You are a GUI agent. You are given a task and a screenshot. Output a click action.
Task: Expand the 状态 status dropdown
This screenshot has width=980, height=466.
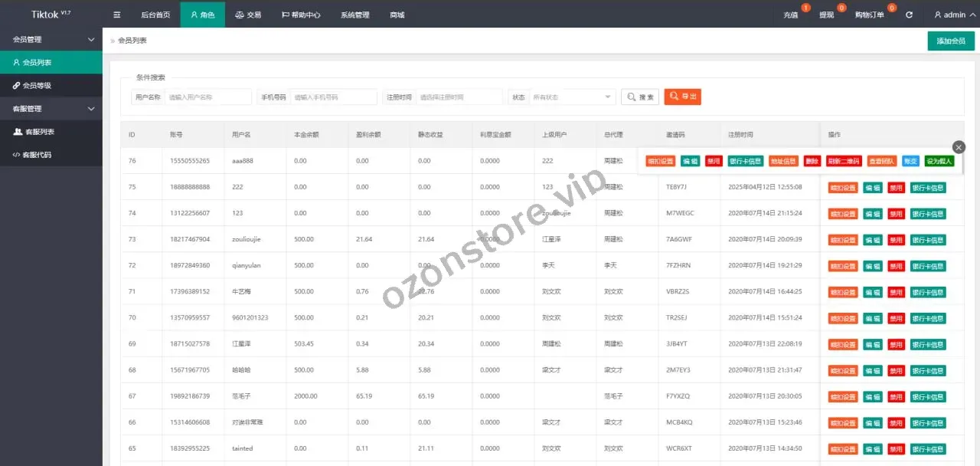(573, 97)
